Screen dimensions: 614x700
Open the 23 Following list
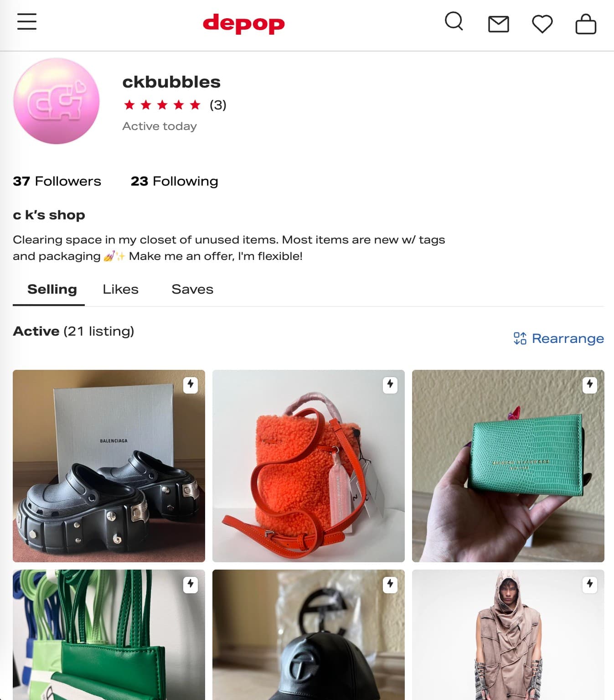click(175, 181)
